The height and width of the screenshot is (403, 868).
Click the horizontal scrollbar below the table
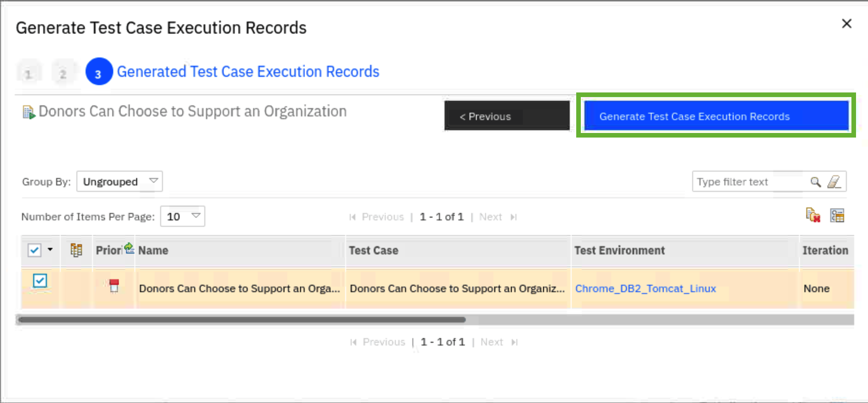click(x=242, y=319)
